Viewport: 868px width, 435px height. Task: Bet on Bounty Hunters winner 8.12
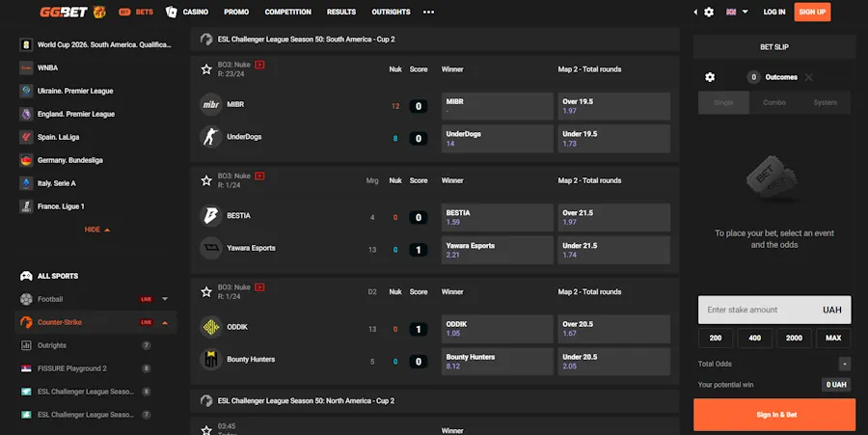pos(497,362)
